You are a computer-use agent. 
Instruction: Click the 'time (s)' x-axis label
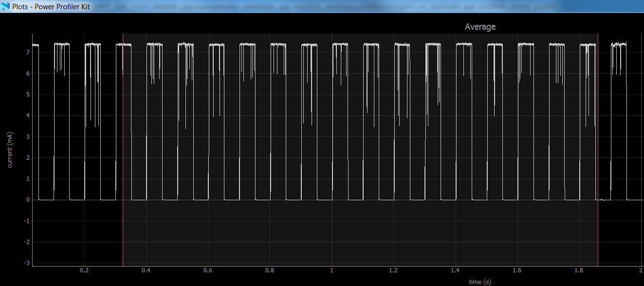point(479,282)
